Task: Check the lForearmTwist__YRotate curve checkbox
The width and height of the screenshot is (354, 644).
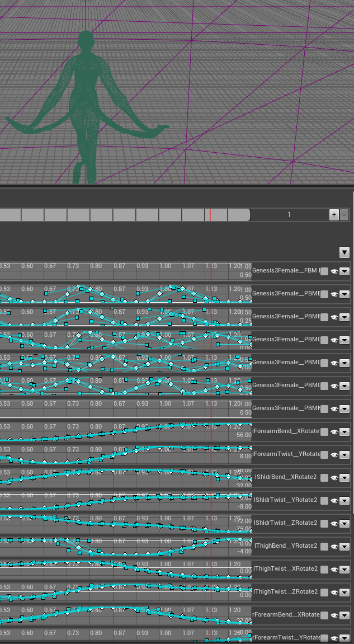Action: coord(324,455)
